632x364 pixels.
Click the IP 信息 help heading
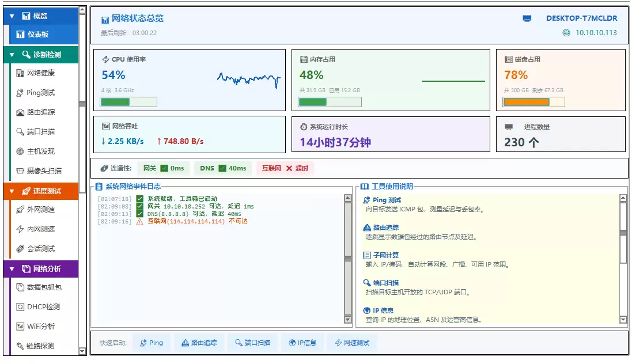point(383,311)
